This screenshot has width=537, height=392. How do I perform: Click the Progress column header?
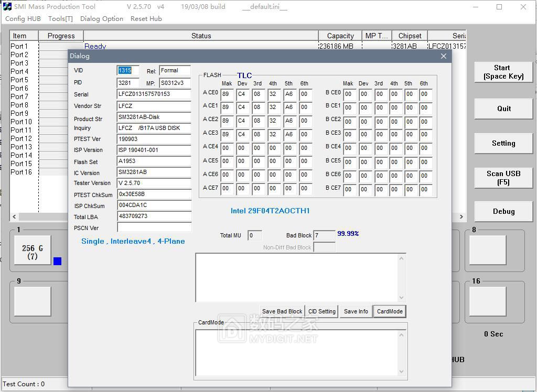61,36
